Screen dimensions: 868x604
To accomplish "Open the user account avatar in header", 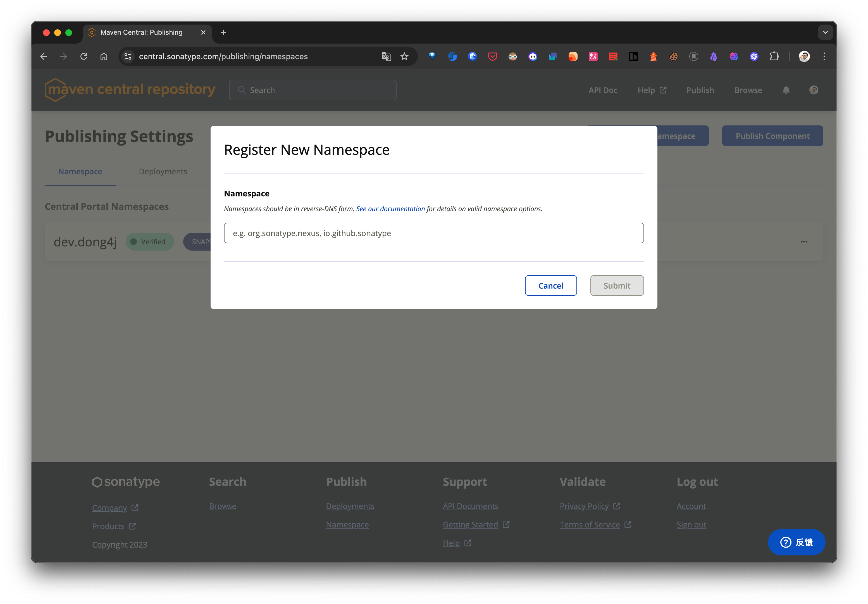I will (814, 90).
